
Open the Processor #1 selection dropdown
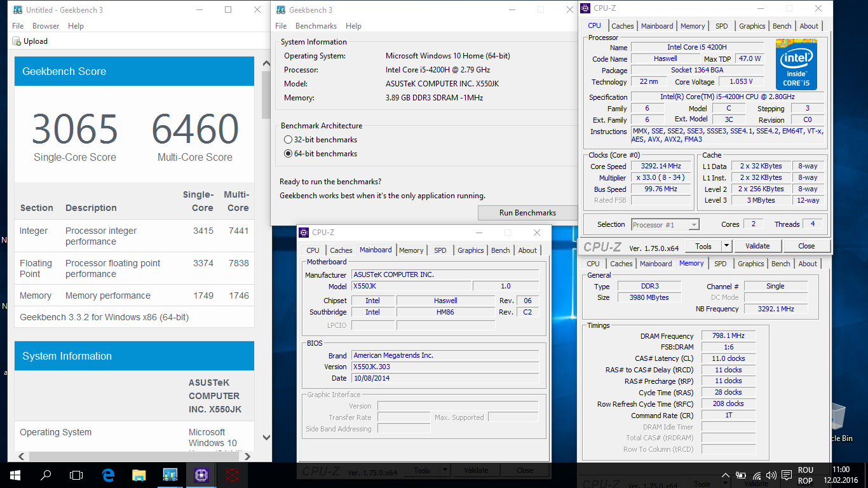coord(665,224)
